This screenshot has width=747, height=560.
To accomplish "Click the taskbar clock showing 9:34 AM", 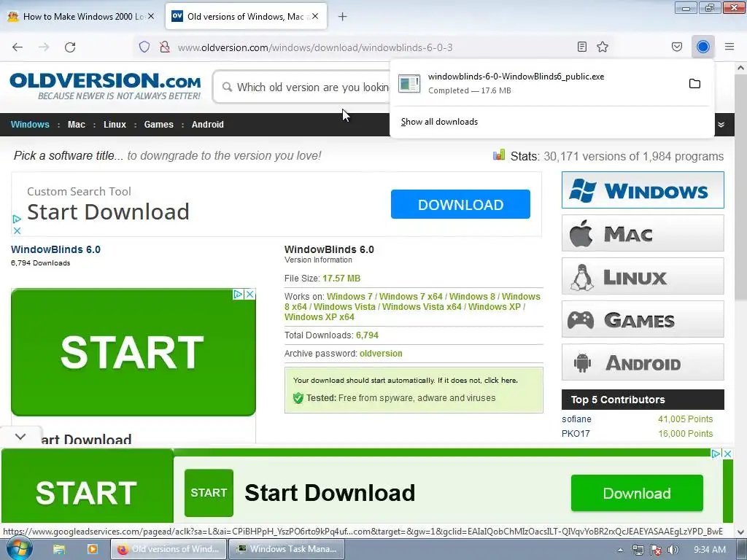I will (x=710, y=550).
